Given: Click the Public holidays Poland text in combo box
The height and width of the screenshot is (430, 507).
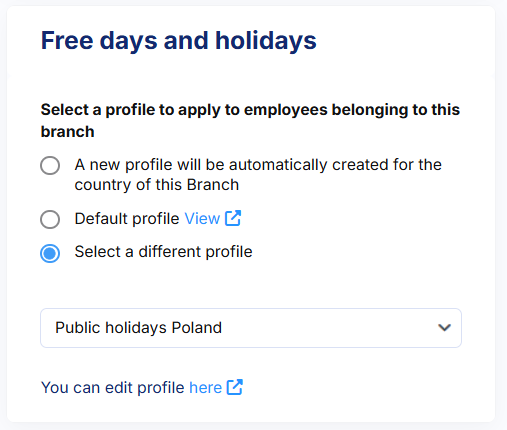Looking at the screenshot, I should [x=138, y=328].
